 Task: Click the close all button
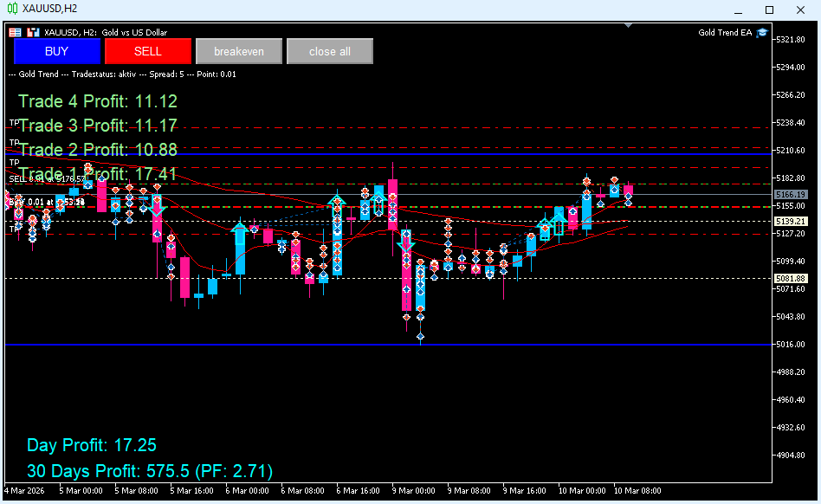[330, 51]
